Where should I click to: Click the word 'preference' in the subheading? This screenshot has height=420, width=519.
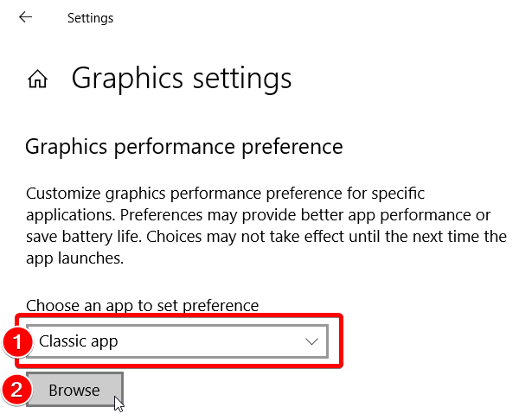(292, 147)
